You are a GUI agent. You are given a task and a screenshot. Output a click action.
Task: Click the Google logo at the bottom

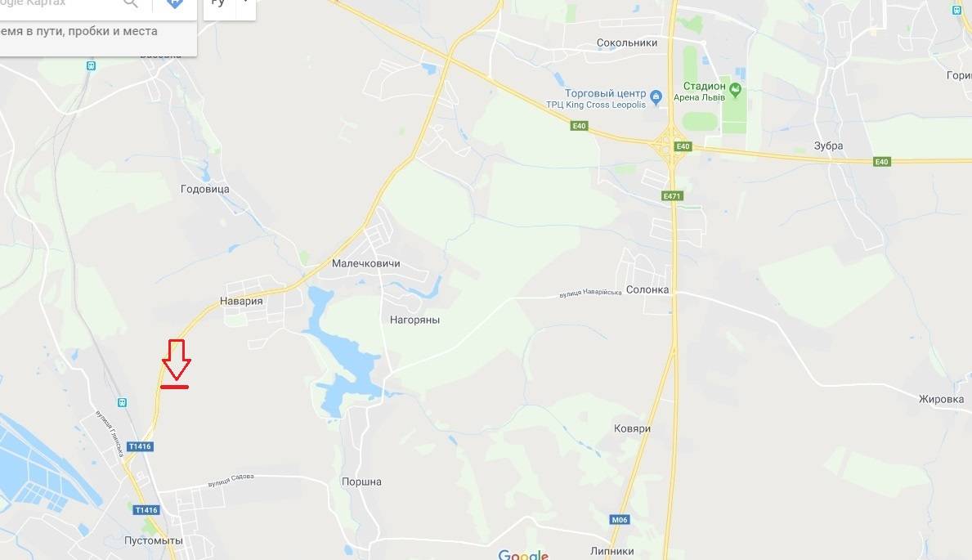pyautogui.click(x=523, y=554)
